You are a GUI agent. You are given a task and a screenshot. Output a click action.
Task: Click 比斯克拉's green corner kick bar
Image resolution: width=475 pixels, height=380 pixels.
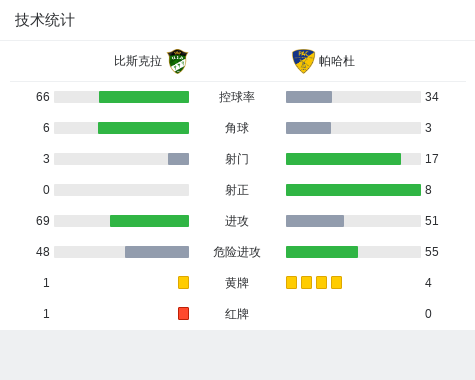(x=143, y=128)
